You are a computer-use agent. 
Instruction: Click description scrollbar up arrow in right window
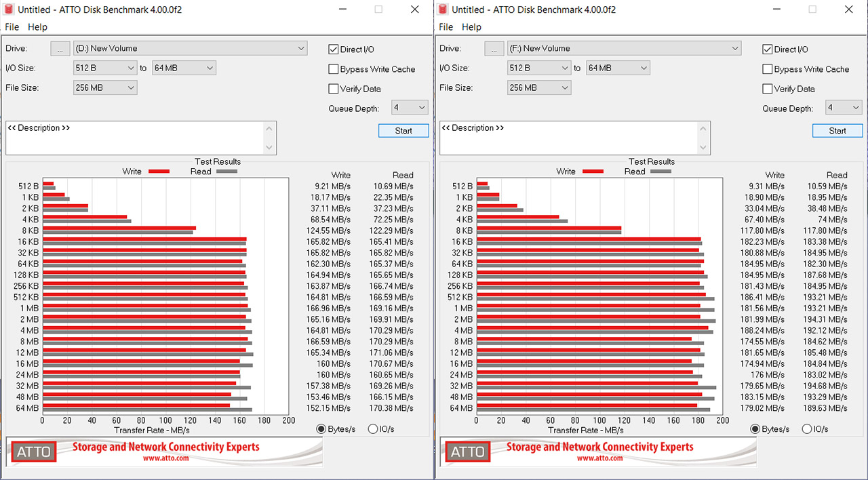point(705,128)
